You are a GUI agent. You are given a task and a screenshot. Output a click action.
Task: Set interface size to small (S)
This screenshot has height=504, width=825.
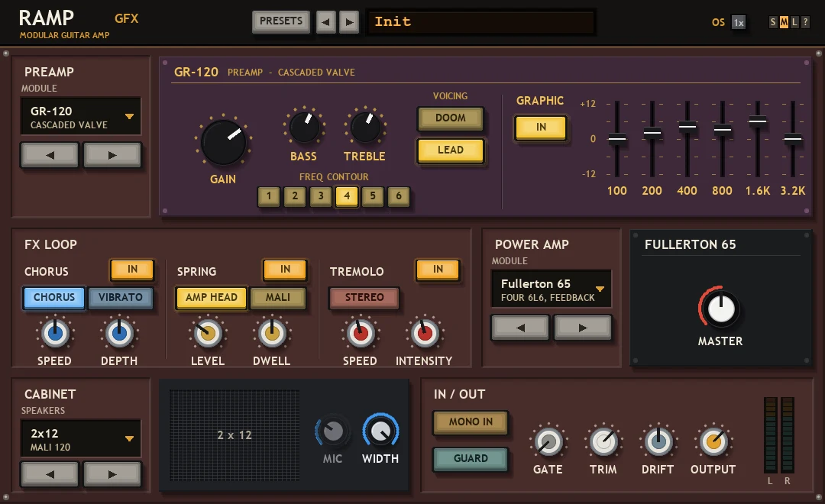pos(773,22)
